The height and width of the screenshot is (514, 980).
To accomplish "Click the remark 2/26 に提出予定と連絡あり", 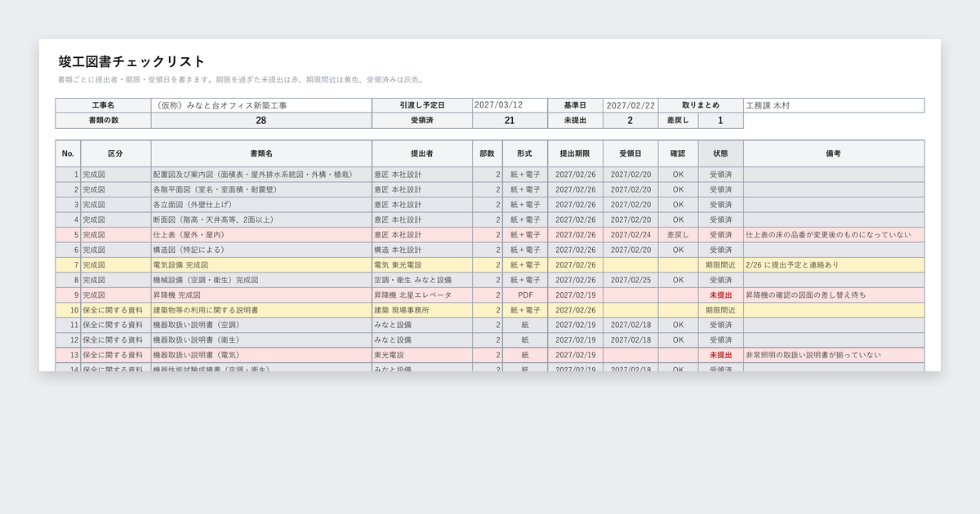I will 834,265.
